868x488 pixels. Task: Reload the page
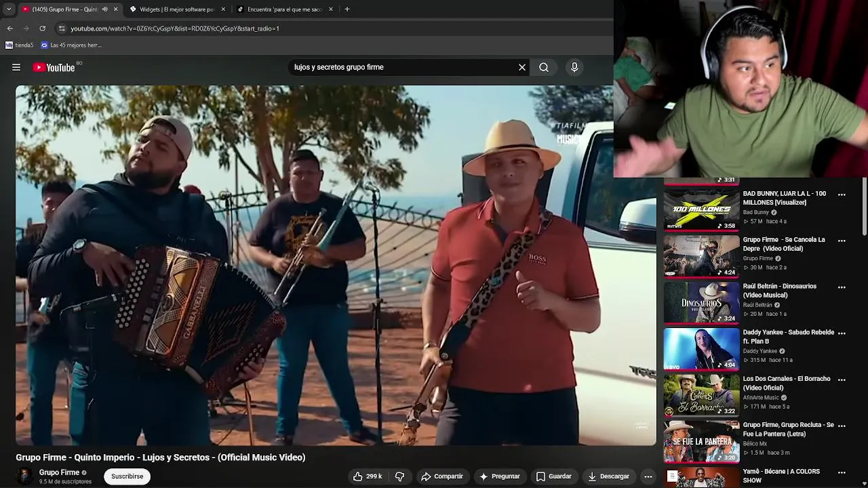[43, 28]
